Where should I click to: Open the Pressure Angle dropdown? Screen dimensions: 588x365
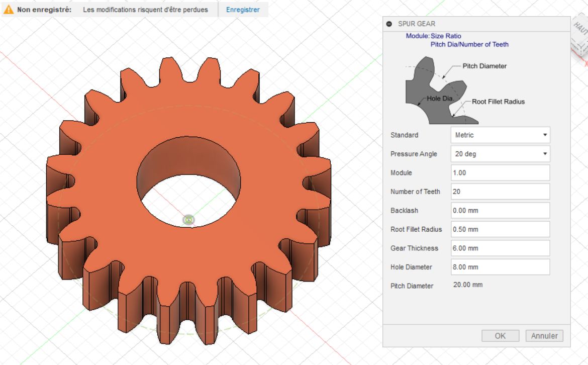[x=500, y=154]
